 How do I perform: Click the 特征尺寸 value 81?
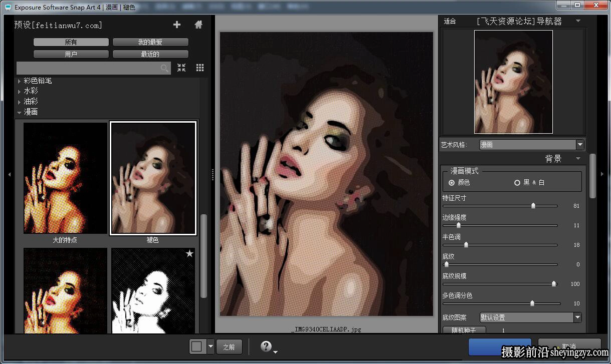576,206
